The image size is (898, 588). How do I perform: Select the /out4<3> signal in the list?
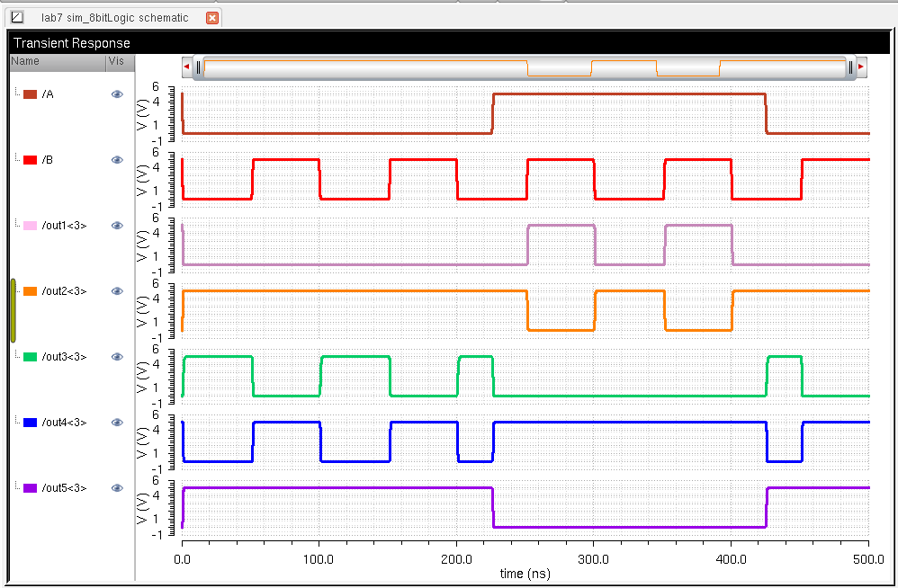point(64,423)
